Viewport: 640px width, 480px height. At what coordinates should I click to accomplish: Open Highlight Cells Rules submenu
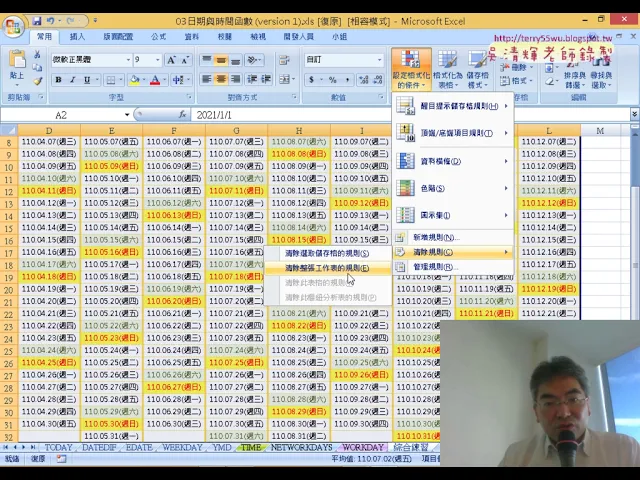point(452,106)
